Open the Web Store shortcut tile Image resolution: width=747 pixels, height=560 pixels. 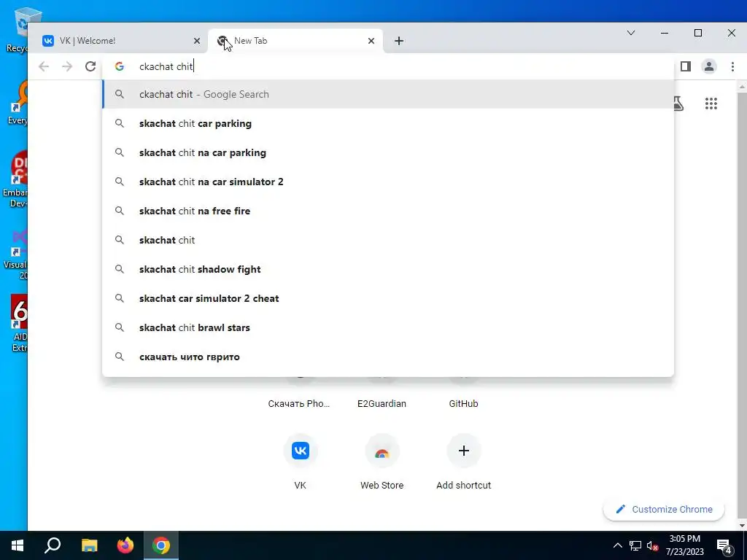pyautogui.click(x=382, y=462)
